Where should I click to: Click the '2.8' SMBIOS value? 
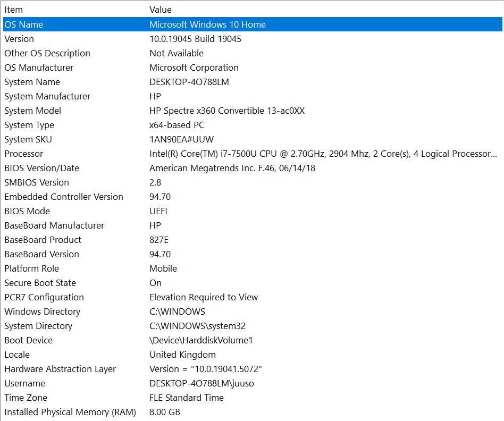point(155,182)
